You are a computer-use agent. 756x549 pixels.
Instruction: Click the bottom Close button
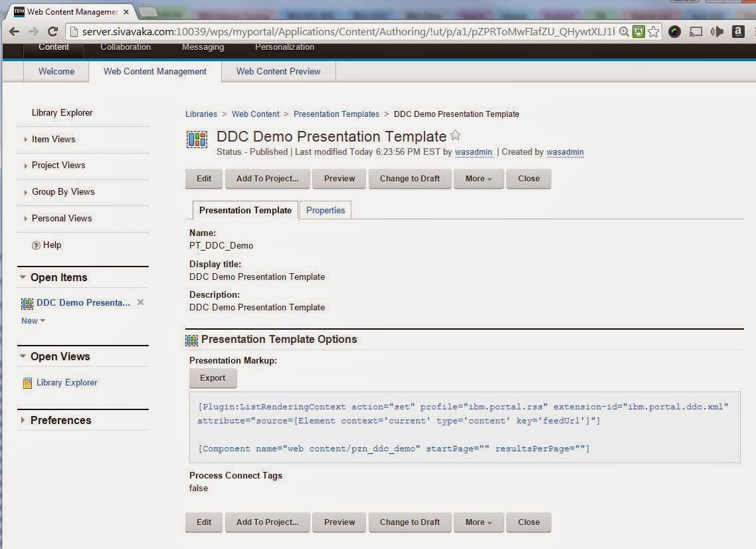coord(528,522)
